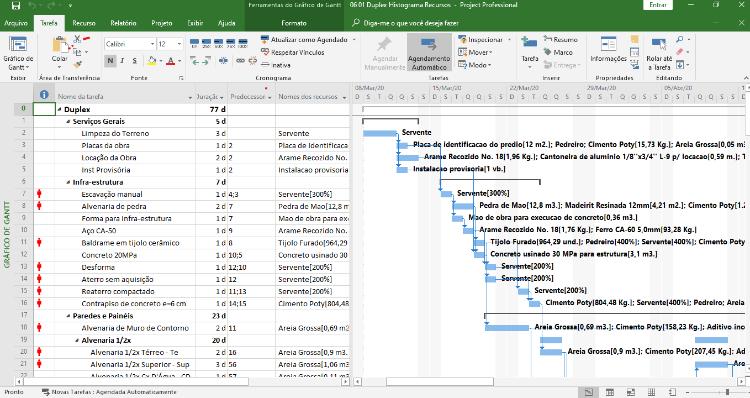750x398 pixels.
Task: Collapse the Alvenaria 1/2x group
Action: coord(77,341)
